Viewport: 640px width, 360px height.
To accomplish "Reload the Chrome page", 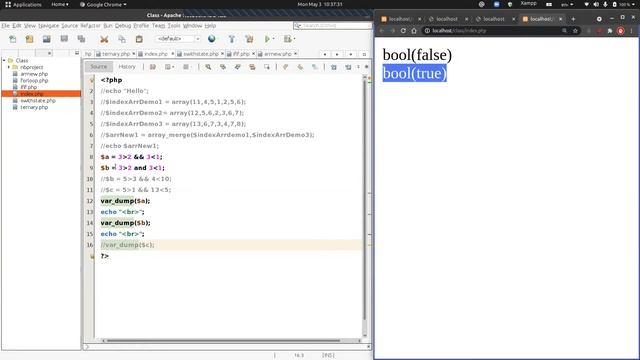I will click(403, 31).
